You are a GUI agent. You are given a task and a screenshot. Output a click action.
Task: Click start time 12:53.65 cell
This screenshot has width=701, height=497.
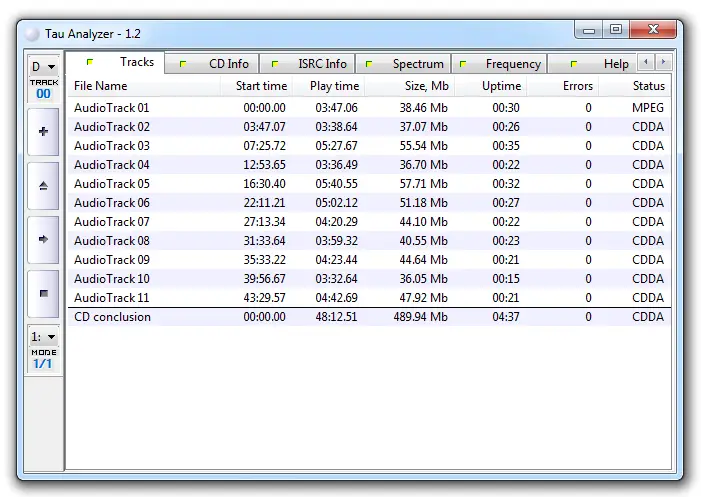[x=264, y=165]
